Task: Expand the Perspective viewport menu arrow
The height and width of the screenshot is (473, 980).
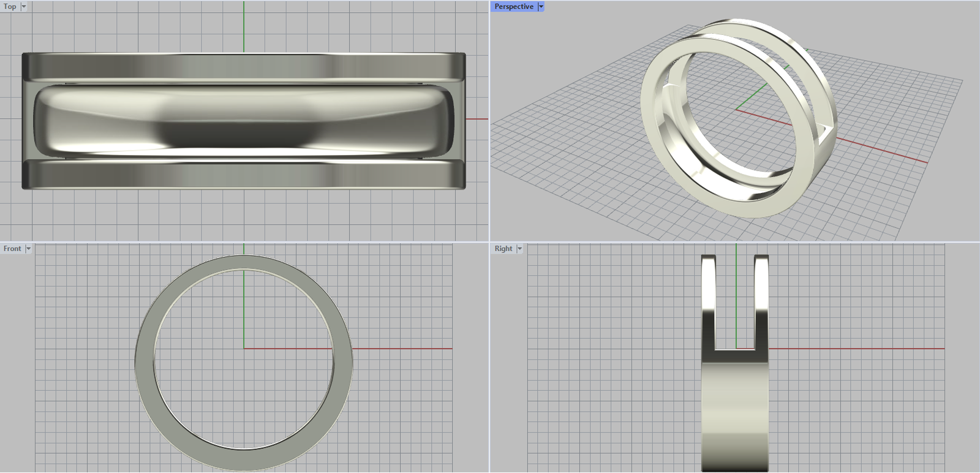Action: [x=541, y=7]
